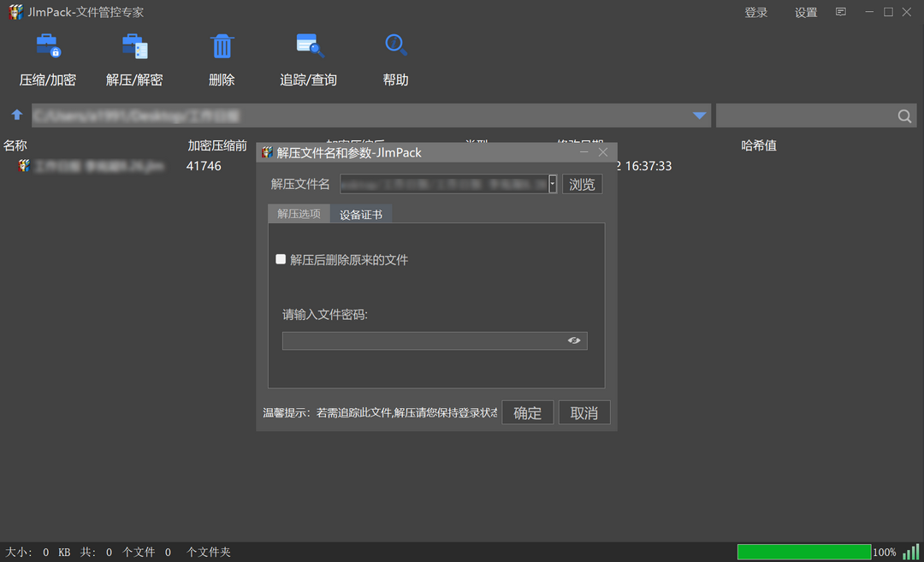Open the 追踪/查询 tracking tool

[x=308, y=57]
